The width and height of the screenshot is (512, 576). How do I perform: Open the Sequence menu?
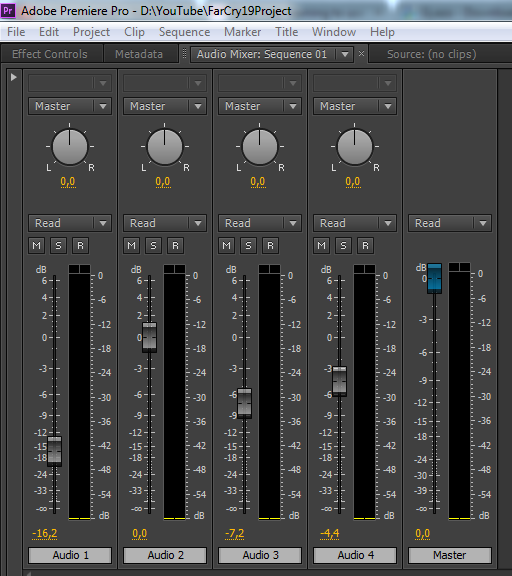pos(184,32)
